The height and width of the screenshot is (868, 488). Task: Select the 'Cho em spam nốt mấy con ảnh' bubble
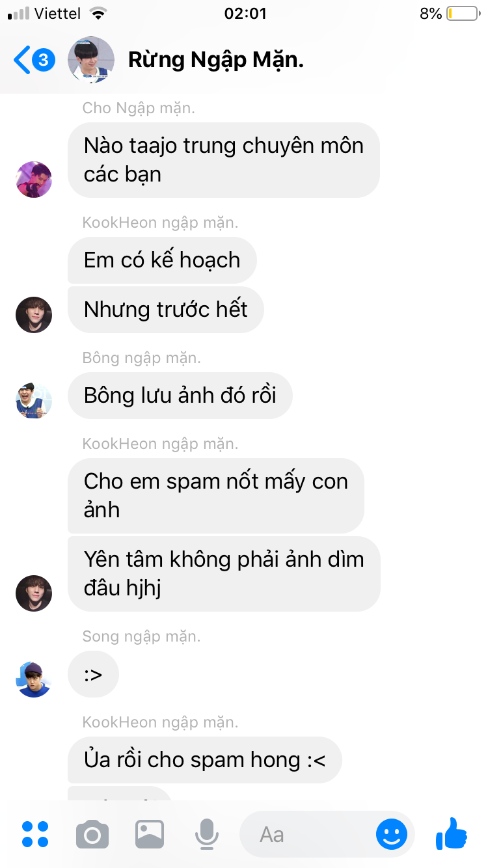[216, 495]
